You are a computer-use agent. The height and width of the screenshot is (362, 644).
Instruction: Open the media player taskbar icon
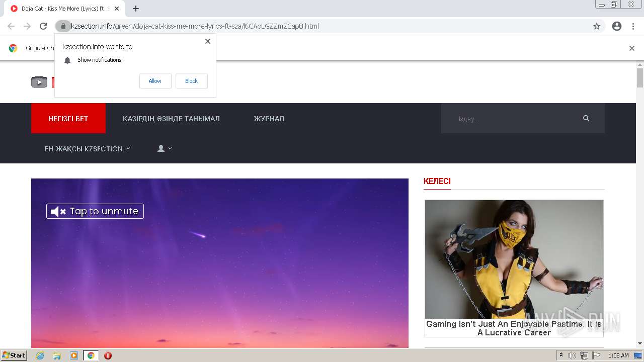point(74,355)
